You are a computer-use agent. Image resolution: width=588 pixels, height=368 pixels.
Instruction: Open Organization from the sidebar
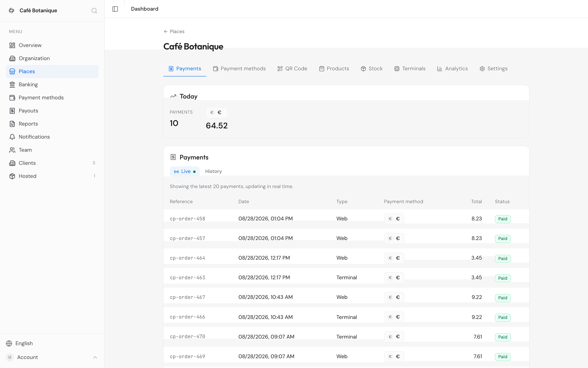click(52, 58)
